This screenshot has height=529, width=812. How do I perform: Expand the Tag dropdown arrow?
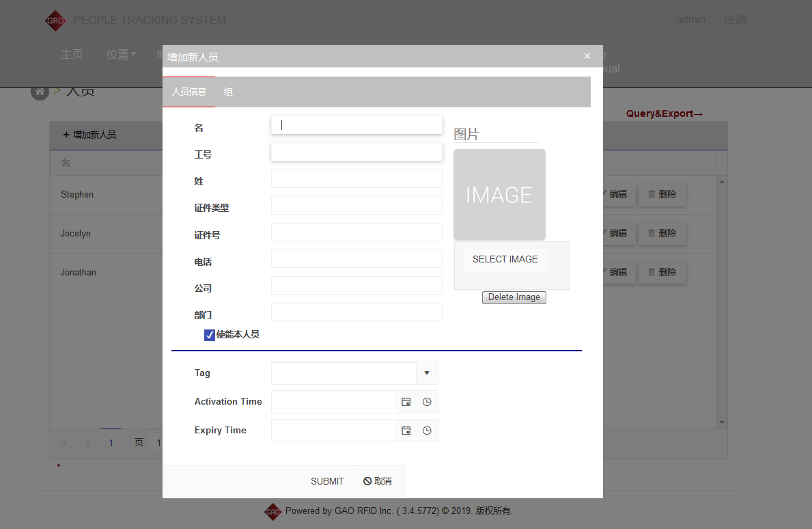coord(427,373)
